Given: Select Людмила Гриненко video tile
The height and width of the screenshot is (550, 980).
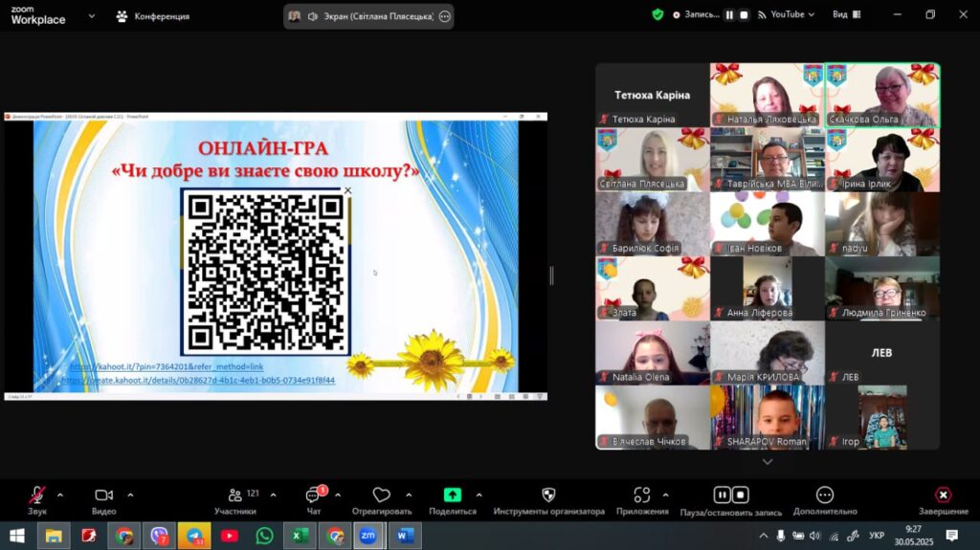Looking at the screenshot, I should tap(882, 288).
